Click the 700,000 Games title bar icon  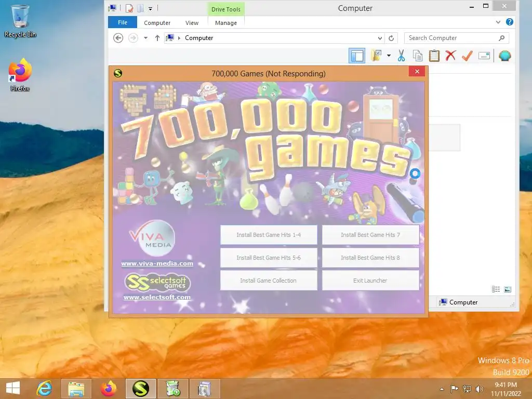[x=118, y=73]
